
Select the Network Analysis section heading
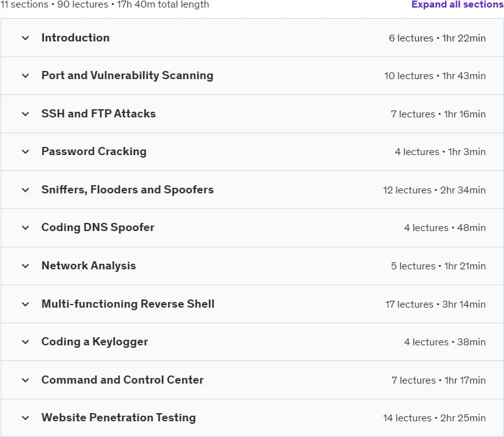[88, 266]
